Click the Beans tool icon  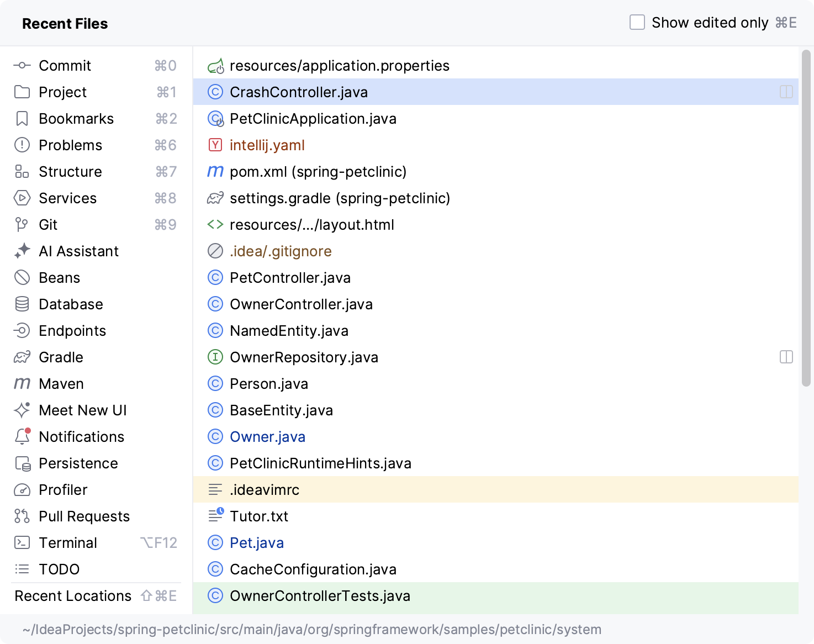22,278
